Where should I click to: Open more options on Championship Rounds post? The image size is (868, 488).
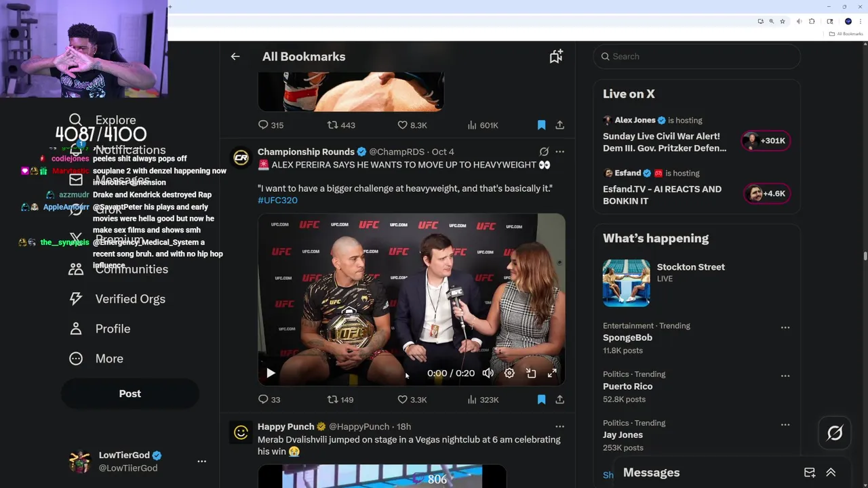(559, 152)
